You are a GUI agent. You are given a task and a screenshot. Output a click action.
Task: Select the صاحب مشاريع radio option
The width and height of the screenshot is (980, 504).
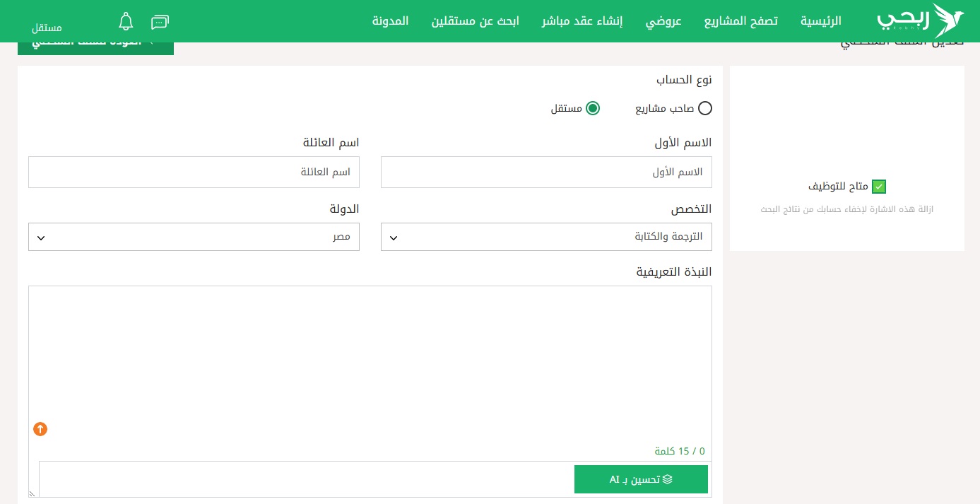click(704, 108)
